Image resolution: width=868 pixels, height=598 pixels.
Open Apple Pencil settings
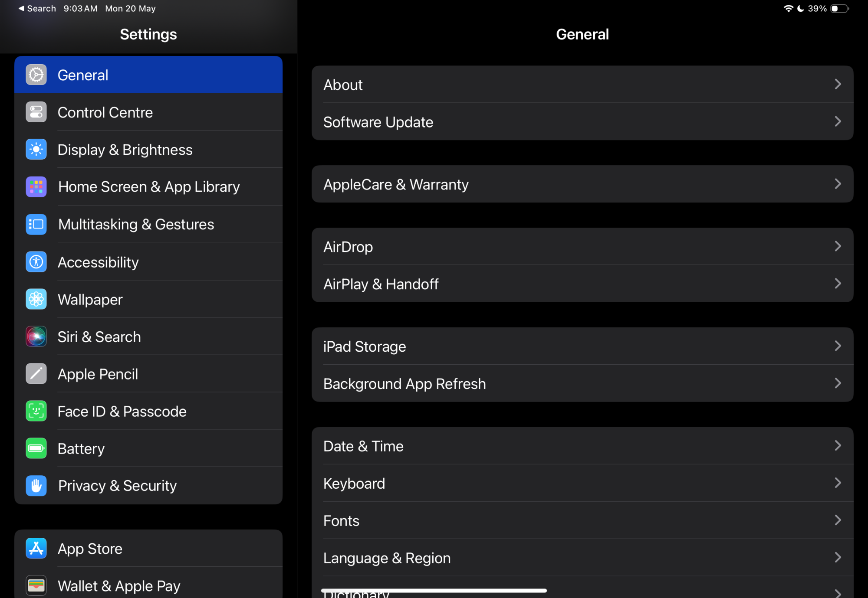[x=148, y=374]
